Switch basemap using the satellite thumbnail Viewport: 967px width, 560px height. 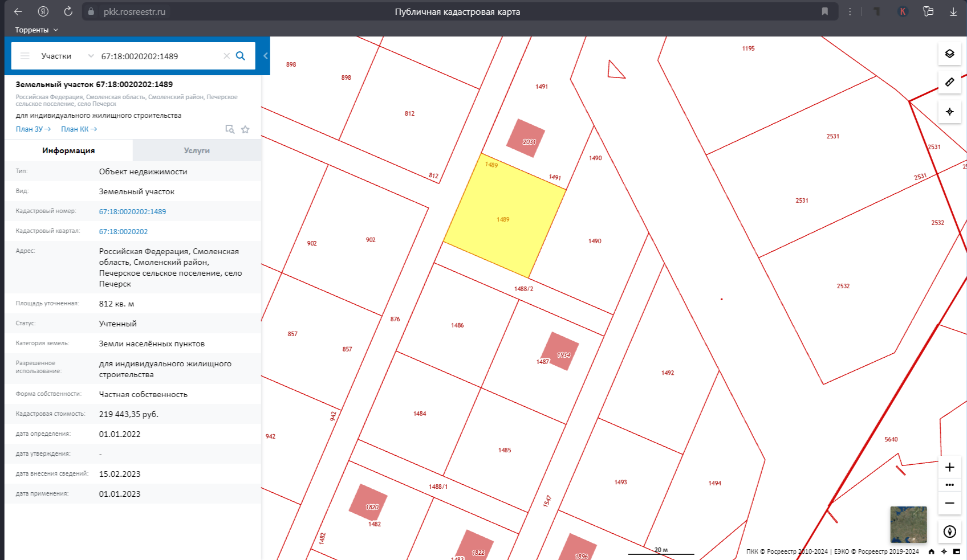tap(909, 525)
